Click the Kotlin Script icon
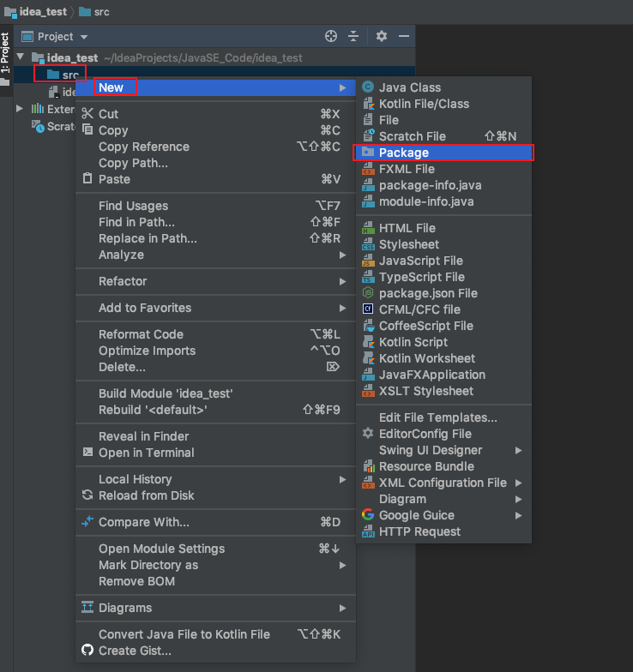This screenshot has height=672, width=633. (368, 342)
